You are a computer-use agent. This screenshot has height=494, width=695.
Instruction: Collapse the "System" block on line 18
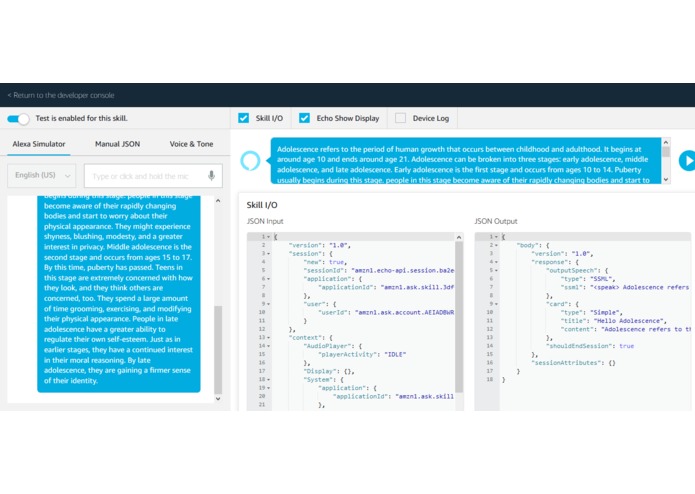tap(269, 380)
